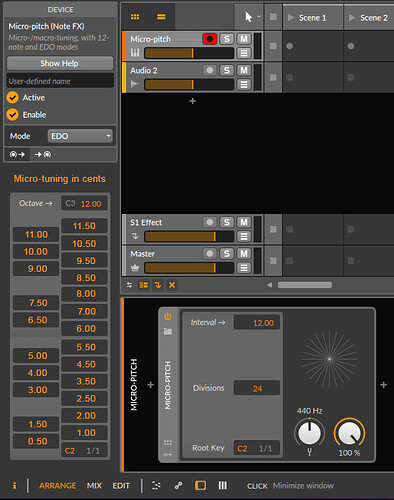Click the Audio 2 track type icon

[135, 84]
